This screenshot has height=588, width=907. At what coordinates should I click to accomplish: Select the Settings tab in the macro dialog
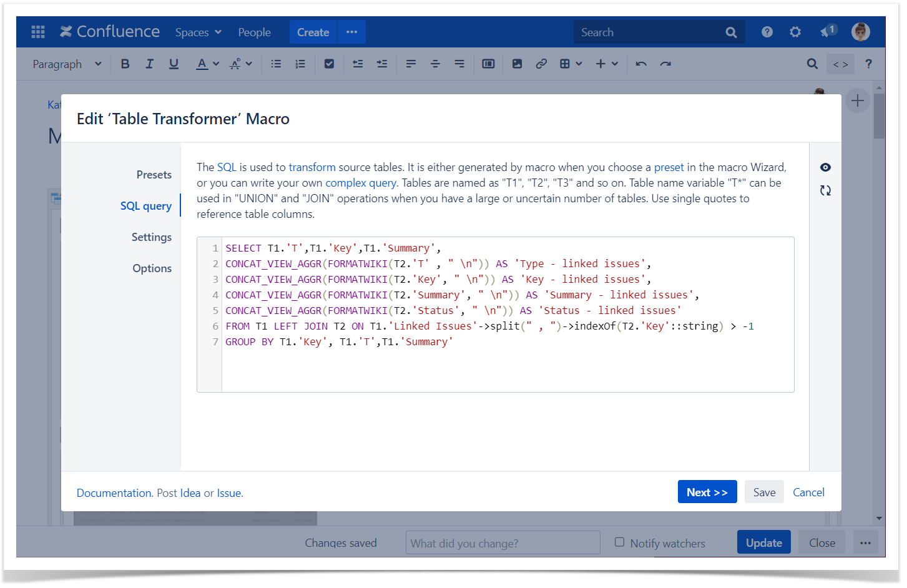point(152,237)
